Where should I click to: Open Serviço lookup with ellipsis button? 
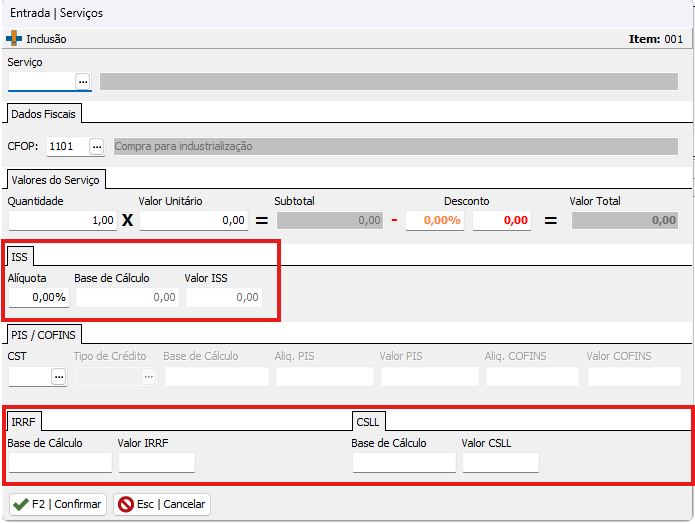tap(83, 81)
